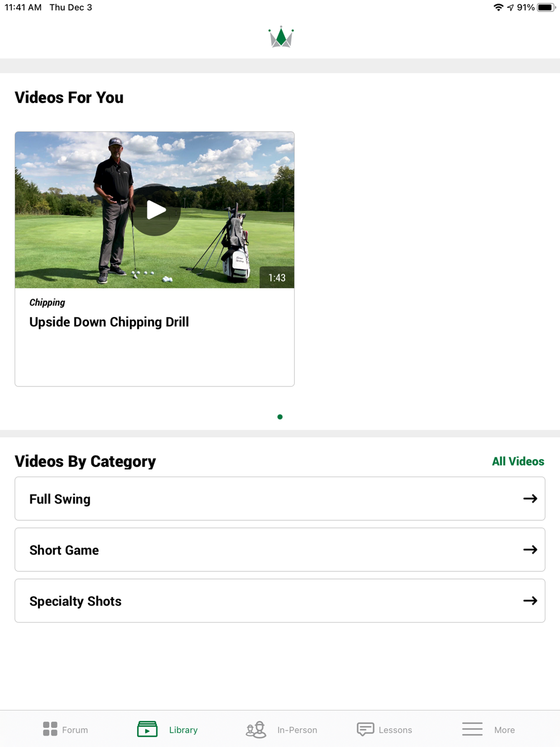
Task: Select the Library tab label
Action: tap(183, 730)
